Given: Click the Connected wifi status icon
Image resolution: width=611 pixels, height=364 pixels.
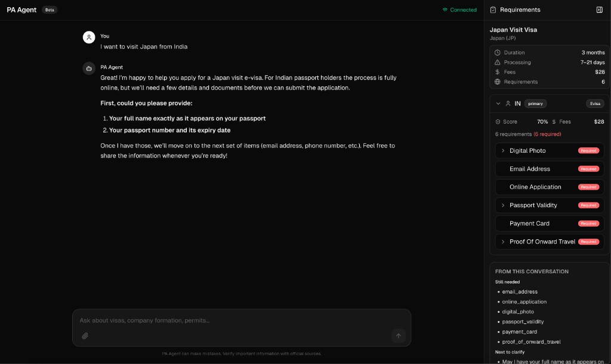Looking at the screenshot, I should point(445,10).
